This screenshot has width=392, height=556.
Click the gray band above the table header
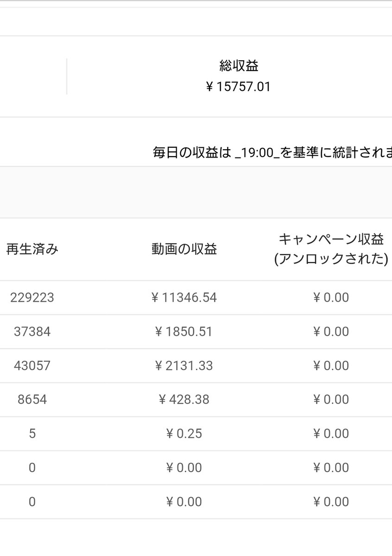click(196, 192)
